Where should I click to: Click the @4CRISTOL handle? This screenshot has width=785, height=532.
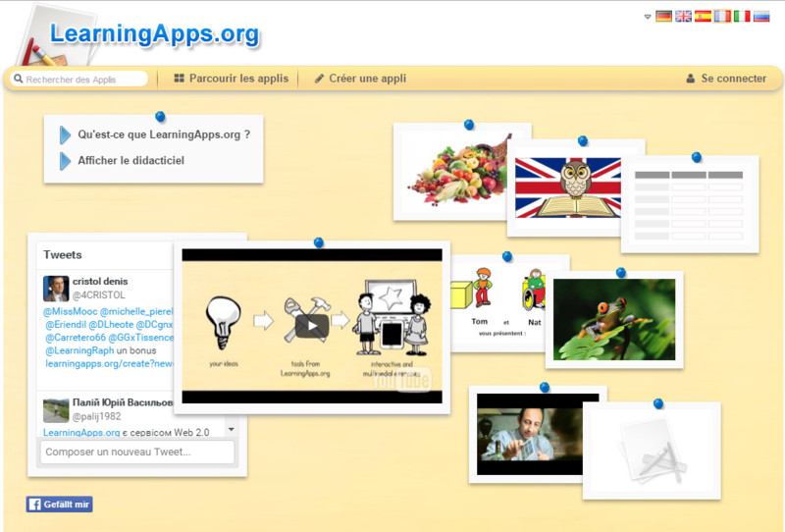click(99, 295)
